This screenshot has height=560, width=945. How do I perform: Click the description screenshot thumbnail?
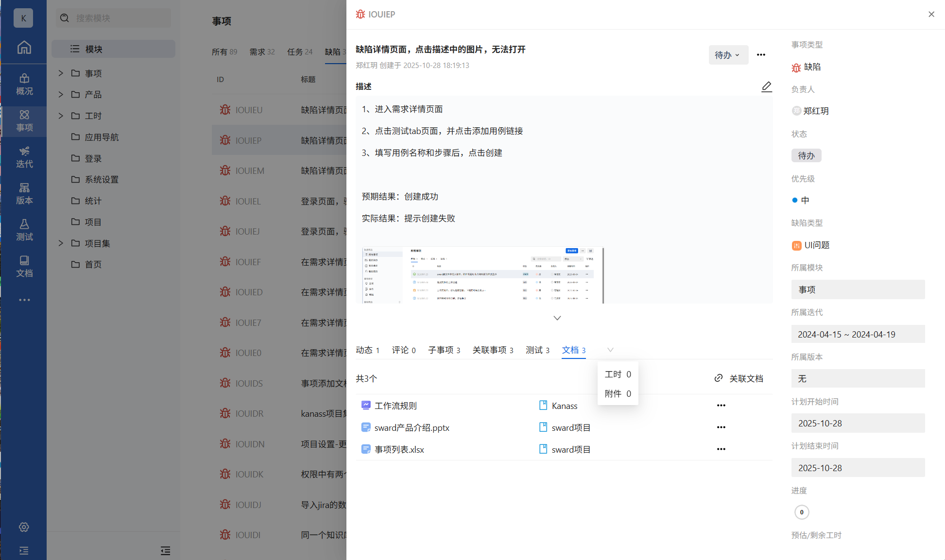point(482,275)
